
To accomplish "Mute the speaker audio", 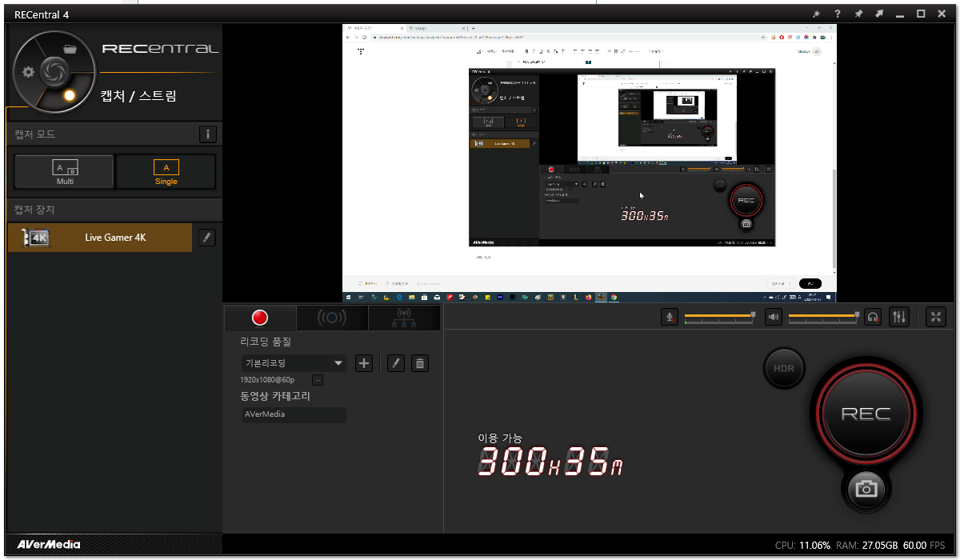I will pos(774,317).
